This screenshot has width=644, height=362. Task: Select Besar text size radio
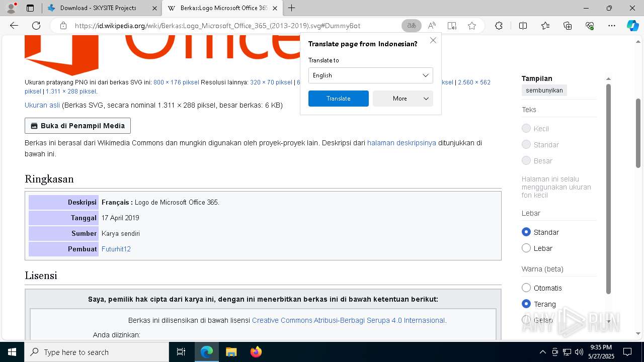526,161
